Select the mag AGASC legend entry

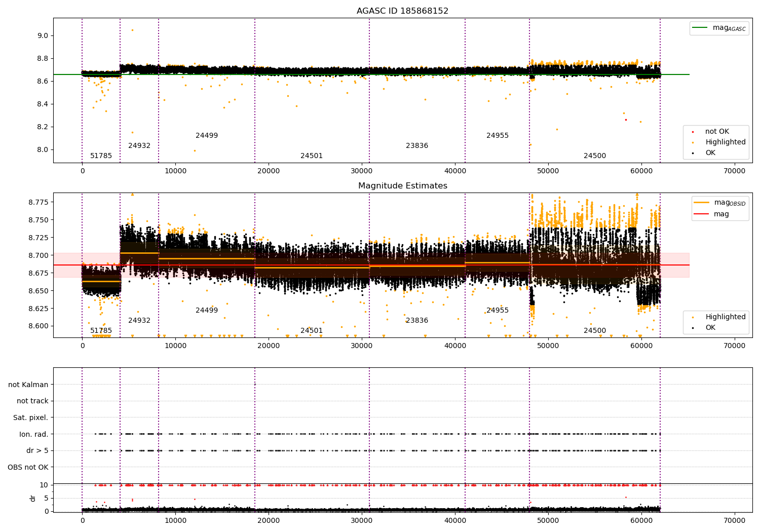[719, 28]
